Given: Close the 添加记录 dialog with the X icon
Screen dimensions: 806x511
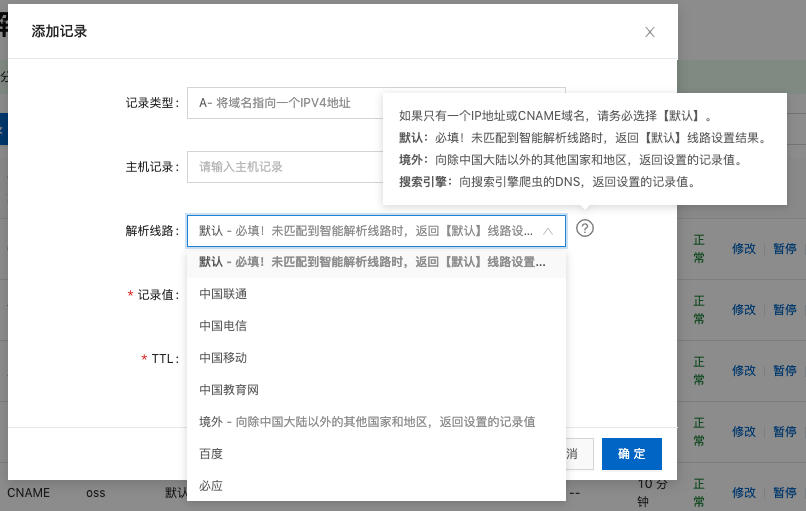Looking at the screenshot, I should tap(650, 32).
